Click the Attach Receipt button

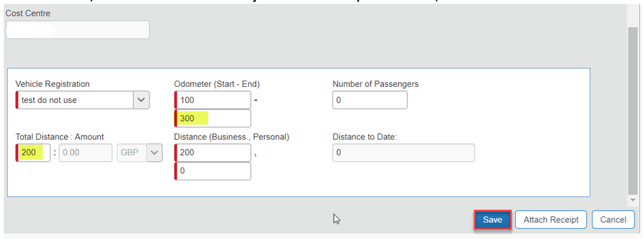551,220
